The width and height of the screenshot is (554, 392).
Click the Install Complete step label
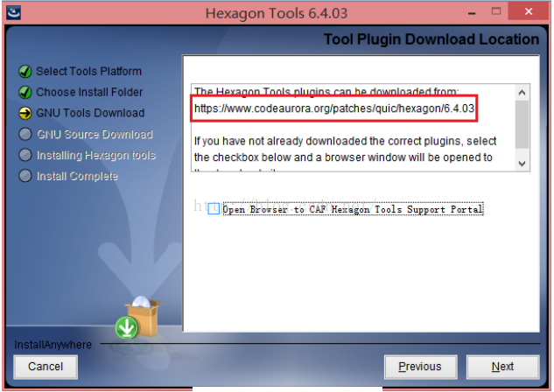(x=77, y=176)
